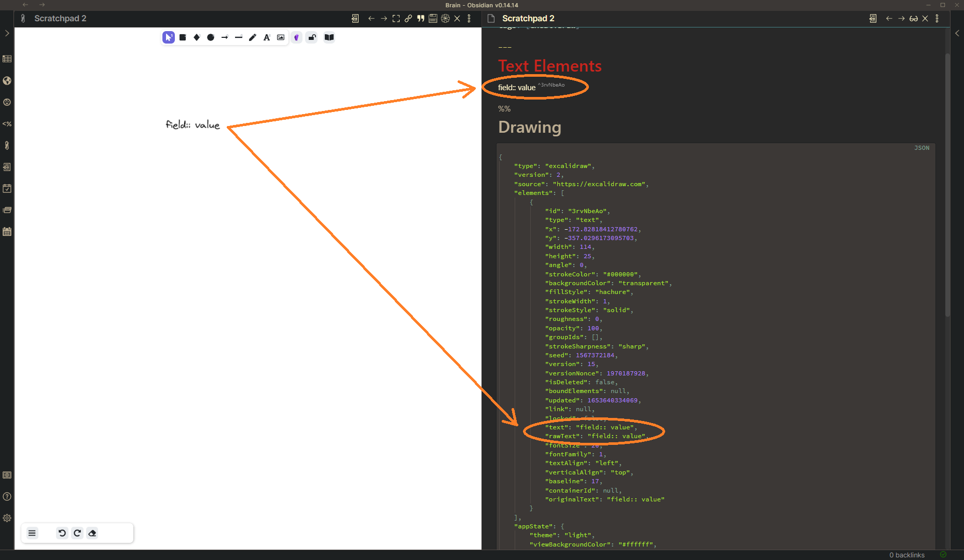Toggle fullscreen mode for drawing
964x560 pixels.
(396, 18)
